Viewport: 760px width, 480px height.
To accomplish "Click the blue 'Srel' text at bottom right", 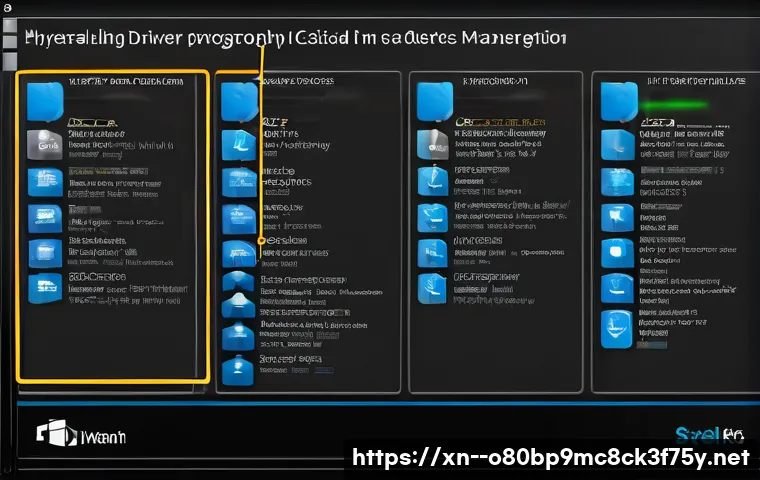I will tap(697, 434).
